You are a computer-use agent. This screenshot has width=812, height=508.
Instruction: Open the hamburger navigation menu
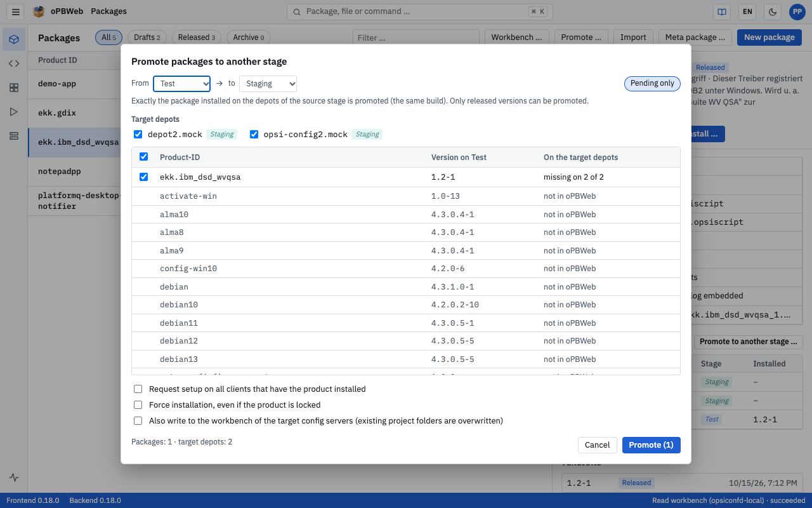pyautogui.click(x=16, y=11)
